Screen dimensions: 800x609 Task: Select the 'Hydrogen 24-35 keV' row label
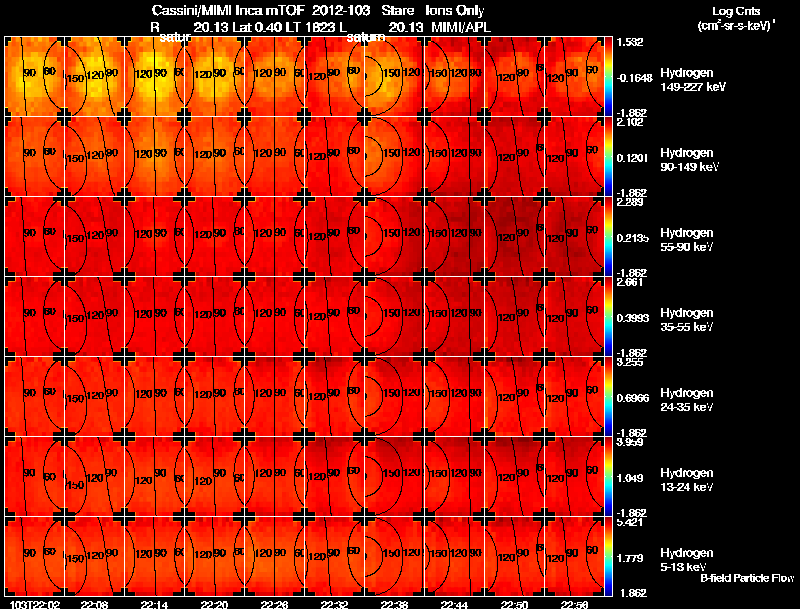pyautogui.click(x=686, y=400)
